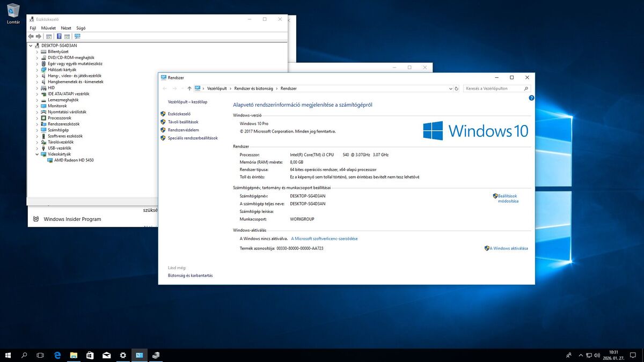
Task: Open the Action Center notification icon
Action: coord(634,355)
